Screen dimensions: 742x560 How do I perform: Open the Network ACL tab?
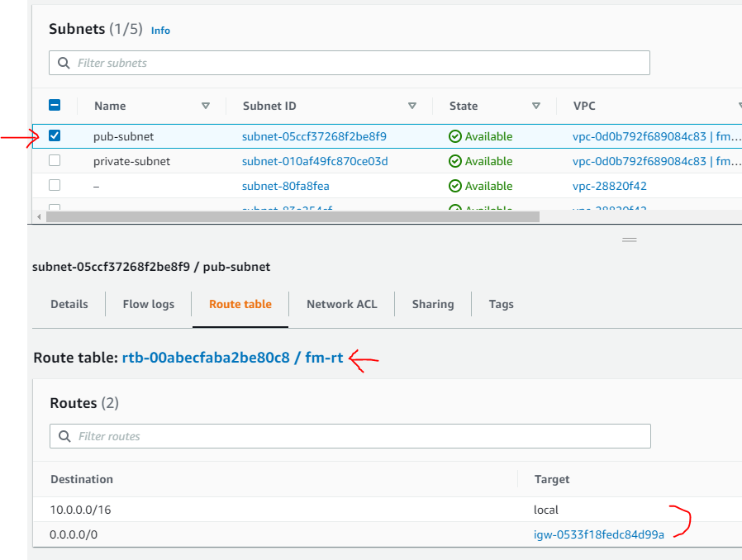pos(341,304)
